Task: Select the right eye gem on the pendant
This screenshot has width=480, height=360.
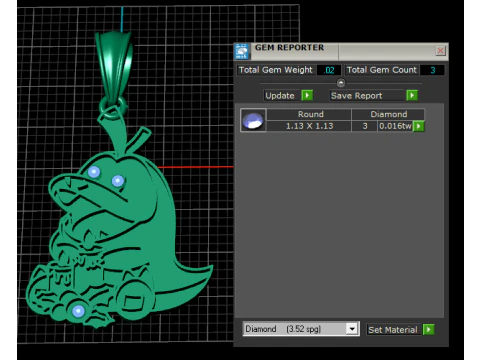Action: point(118,181)
